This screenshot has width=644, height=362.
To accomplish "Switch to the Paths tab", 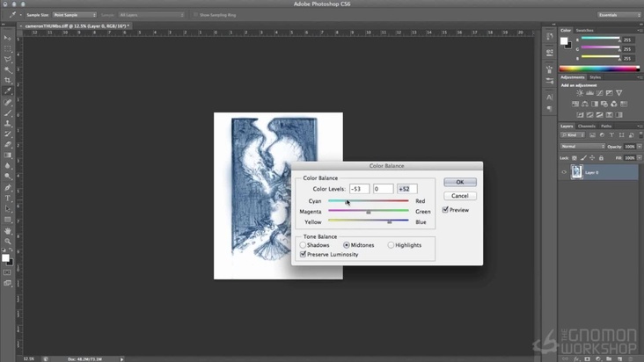I will (606, 126).
